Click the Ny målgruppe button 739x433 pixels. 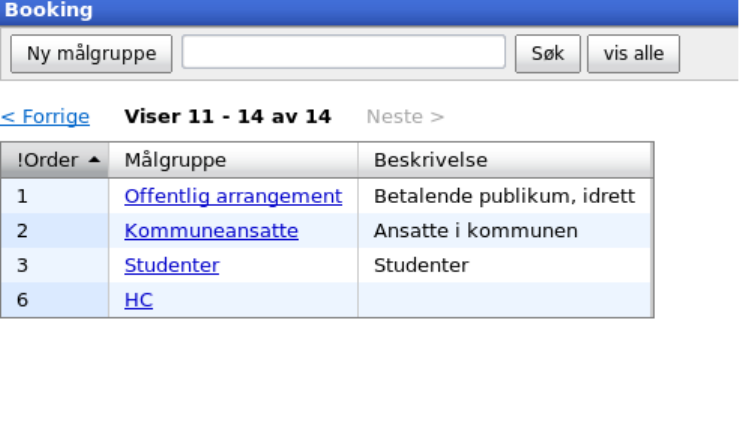tap(91, 54)
